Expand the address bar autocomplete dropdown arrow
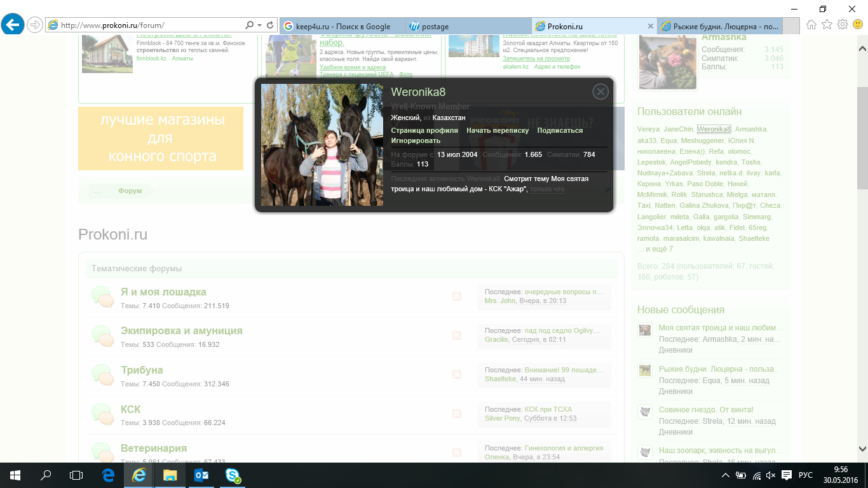This screenshot has width=868, height=488. click(259, 25)
